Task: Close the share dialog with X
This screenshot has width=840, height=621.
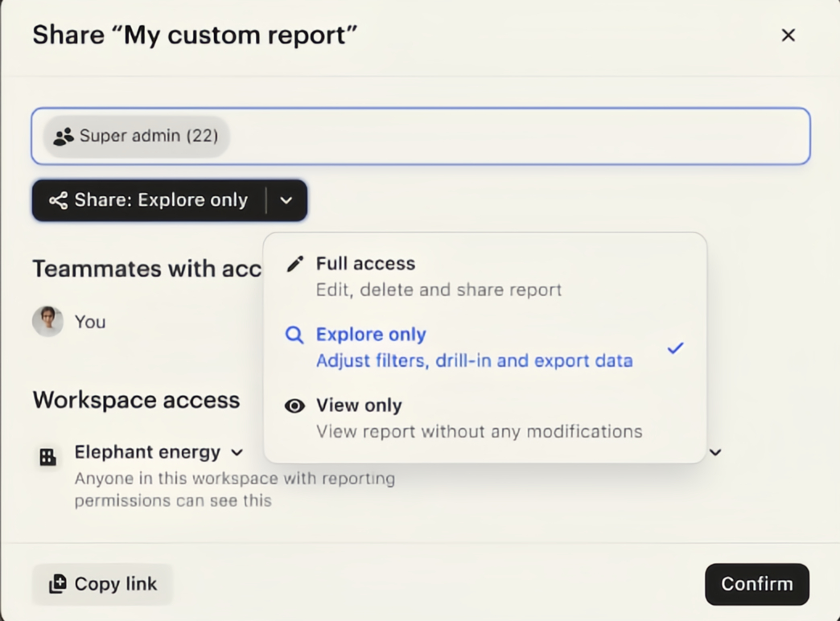Action: click(x=788, y=35)
